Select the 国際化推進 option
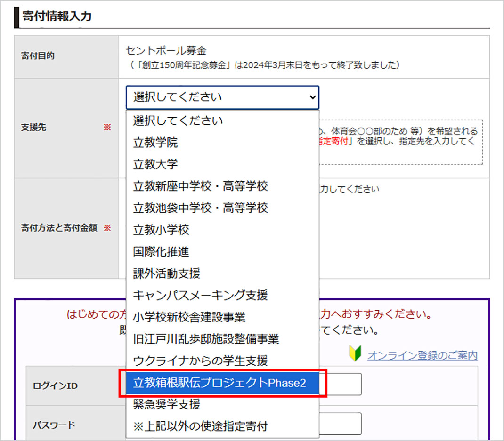 click(x=161, y=252)
